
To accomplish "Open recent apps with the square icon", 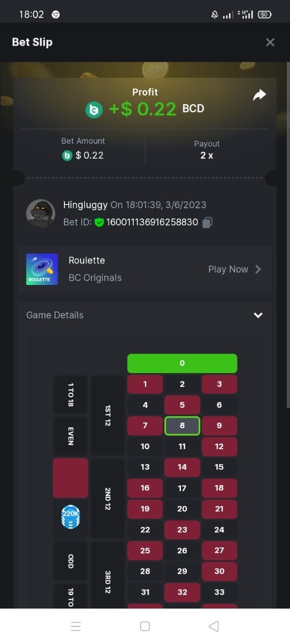I will 144,626.
